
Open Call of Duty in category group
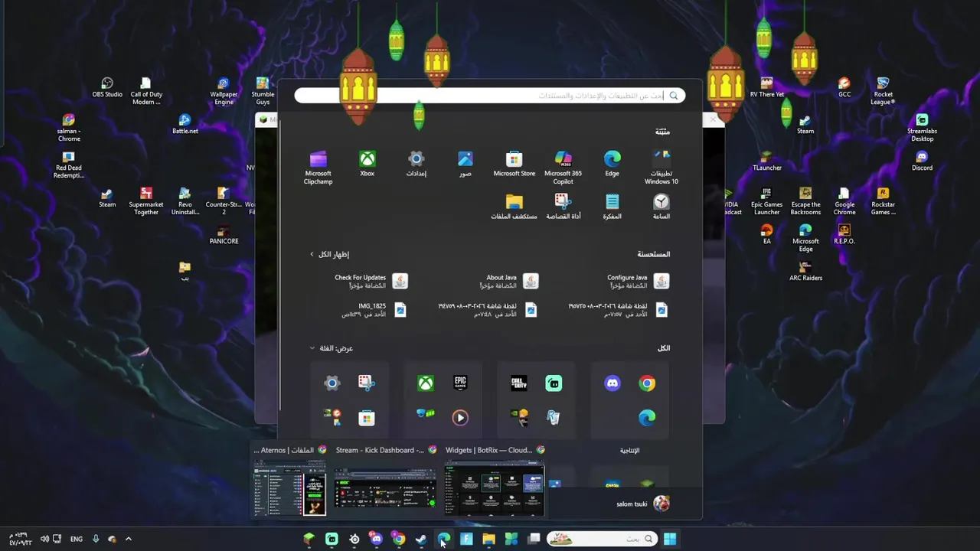click(519, 383)
